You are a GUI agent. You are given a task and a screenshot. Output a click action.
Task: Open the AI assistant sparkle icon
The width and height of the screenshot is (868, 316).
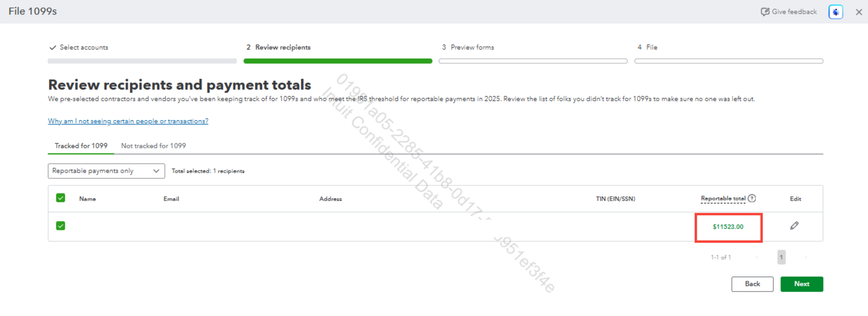coord(836,12)
